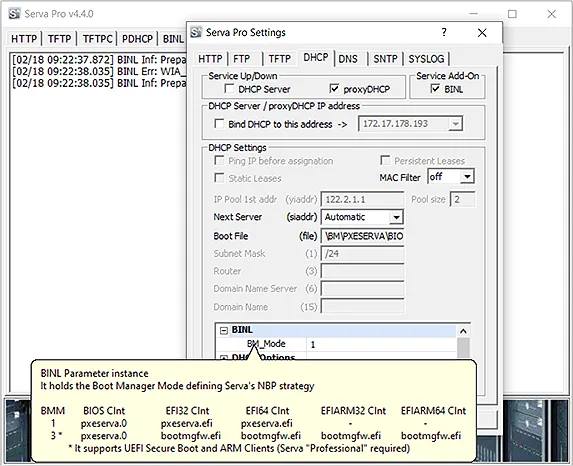Select log line BINL Err: WIA
This screenshot has width=573, height=466.
99,71
